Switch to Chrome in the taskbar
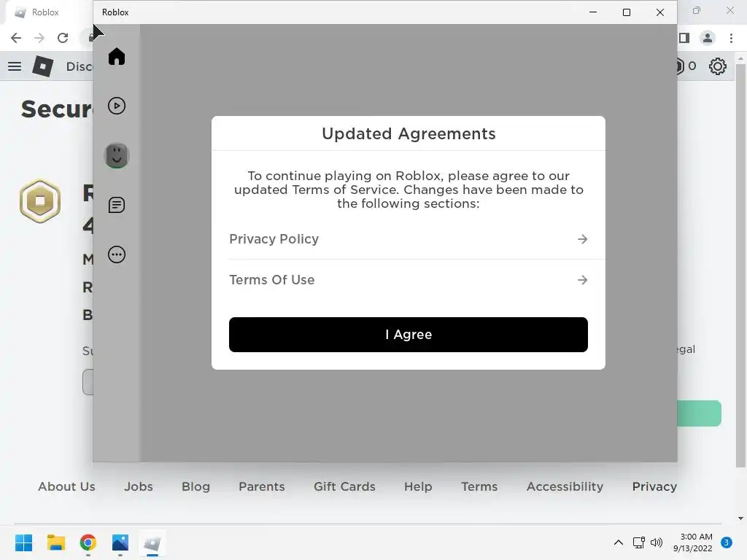 pos(88,542)
